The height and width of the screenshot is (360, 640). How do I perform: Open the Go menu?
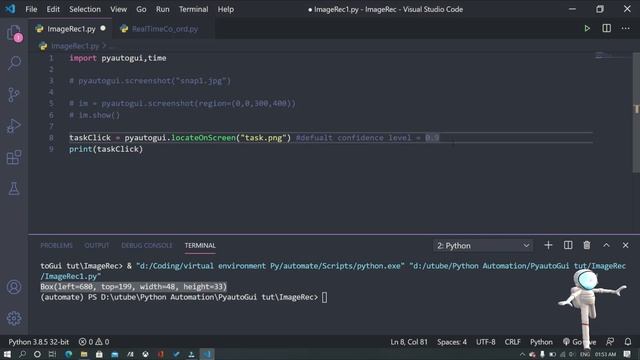click(141, 9)
